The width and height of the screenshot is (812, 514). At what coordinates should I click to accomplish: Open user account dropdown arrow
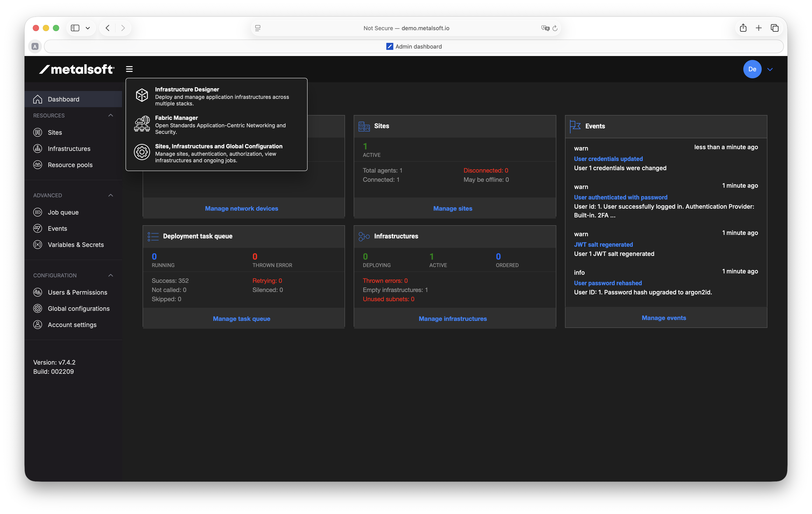point(770,69)
